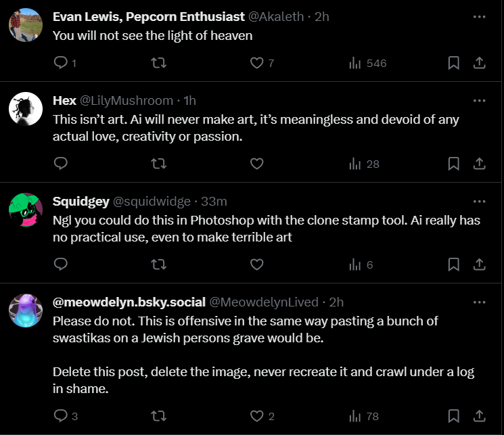The image size is (504, 435).
Task: Share Squidgey's tweet
Action: point(478,265)
